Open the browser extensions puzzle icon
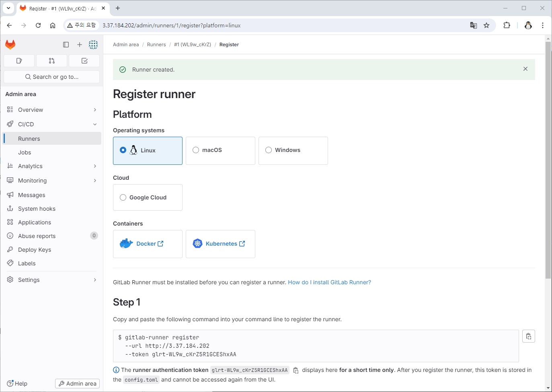Screen dimensions: 552x392 coord(507,25)
